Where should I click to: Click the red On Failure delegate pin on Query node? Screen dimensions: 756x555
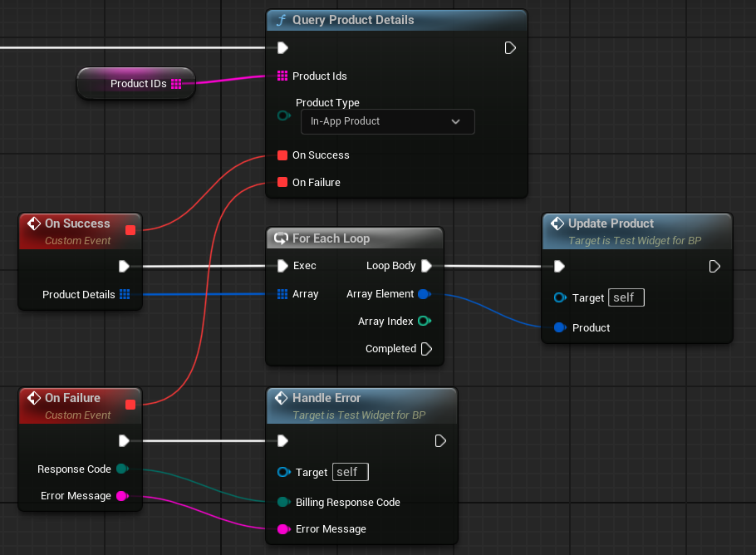point(282,183)
